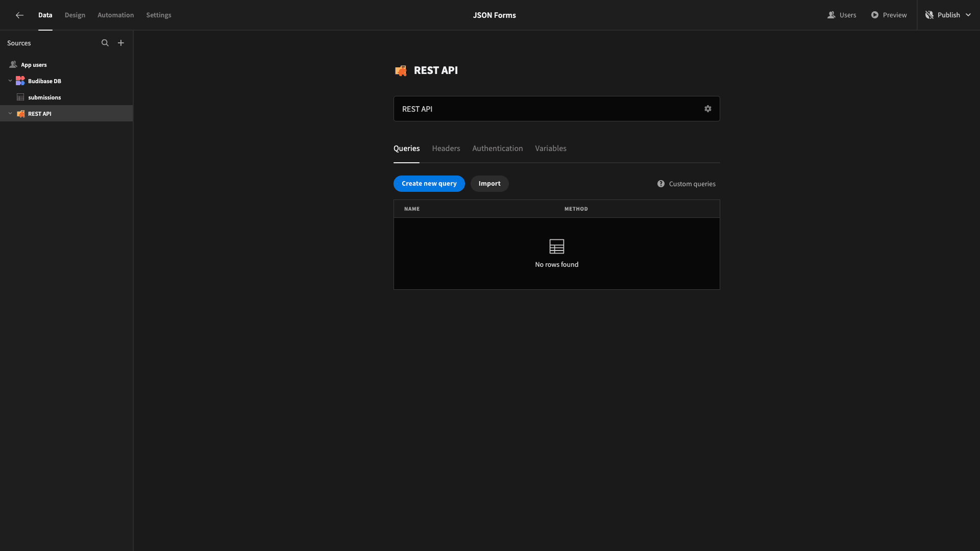Click the submissions table icon
The width and height of the screenshot is (980, 551).
click(x=20, y=97)
